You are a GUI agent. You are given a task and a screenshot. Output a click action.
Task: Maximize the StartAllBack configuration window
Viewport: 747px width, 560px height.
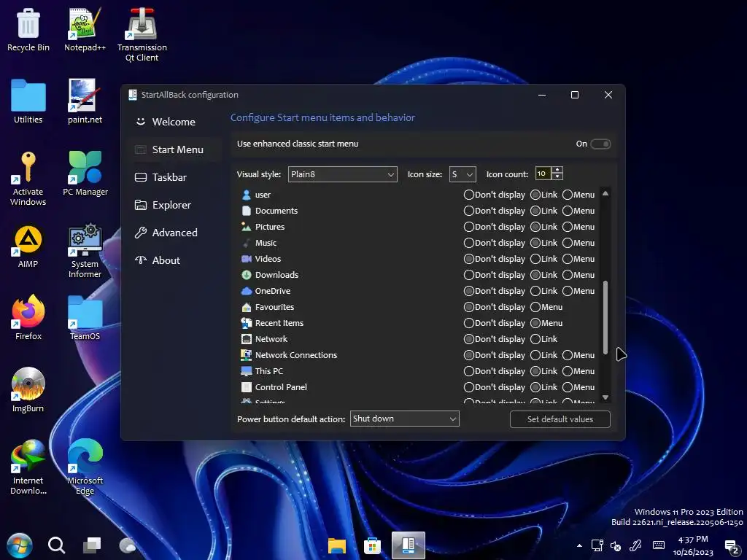pyautogui.click(x=575, y=95)
